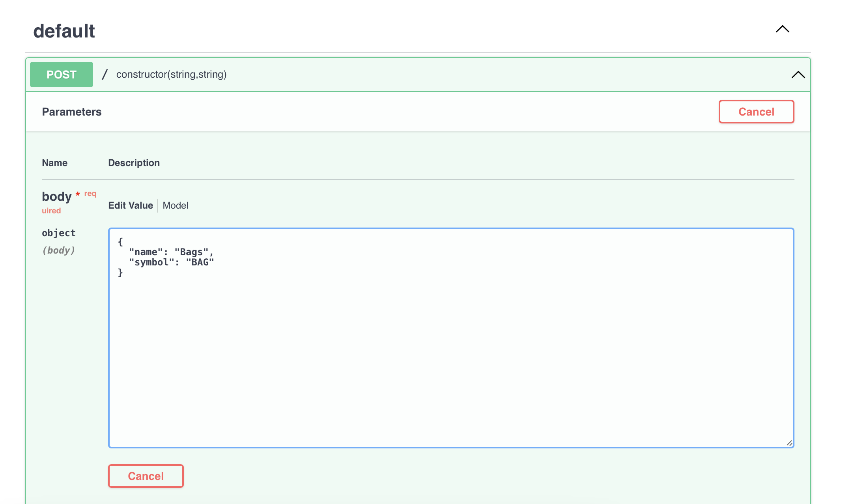Cancel using the button below the textarea
Screen dimensions: 841x504
point(146,476)
